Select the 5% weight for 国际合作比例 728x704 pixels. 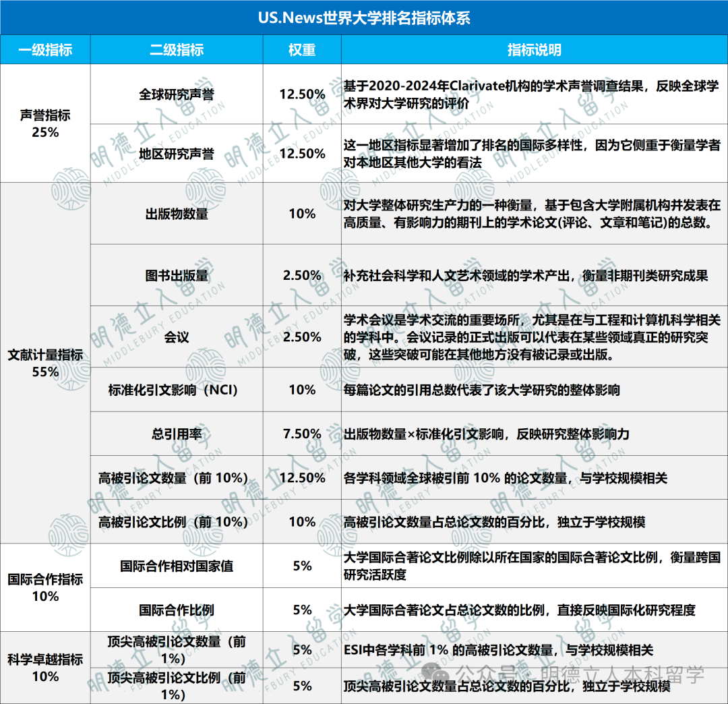302,610
